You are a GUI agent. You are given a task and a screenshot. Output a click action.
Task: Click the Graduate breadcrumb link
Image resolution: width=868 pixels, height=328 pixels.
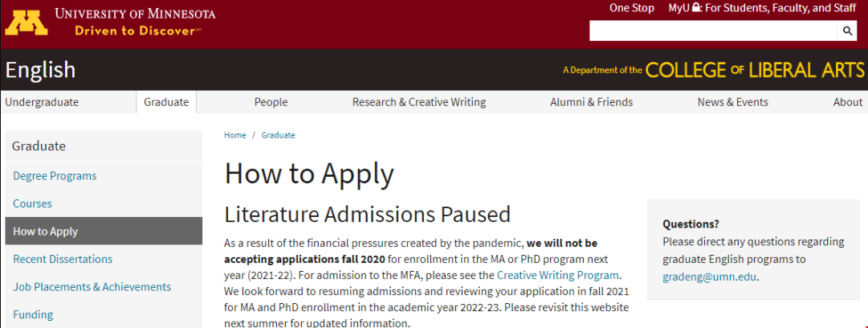click(x=279, y=135)
